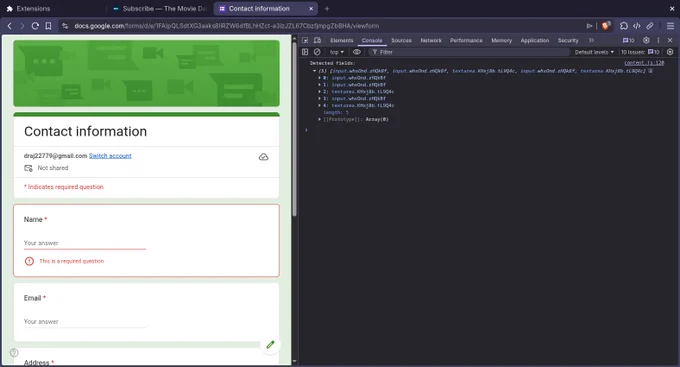Click the cloud saved-draft icon
Viewport: 680px width, 367px height.
[x=264, y=157]
